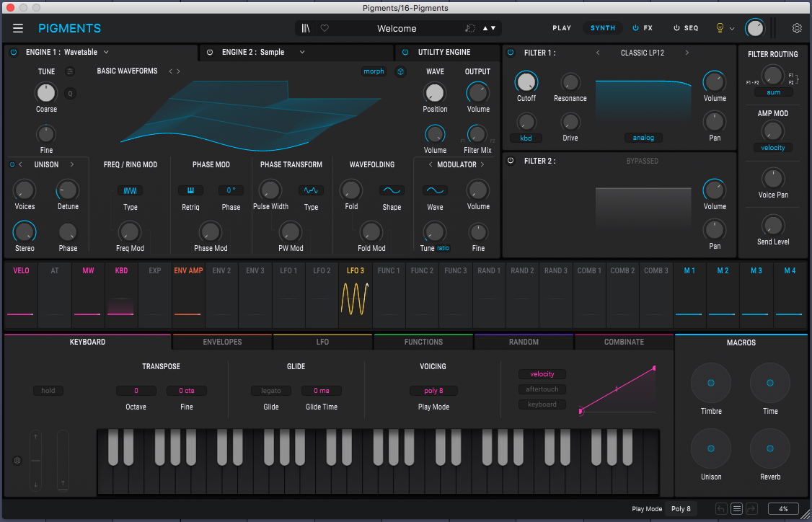The image size is (812, 522).
Task: Click the tuning quantize Q icon
Action: click(70, 93)
